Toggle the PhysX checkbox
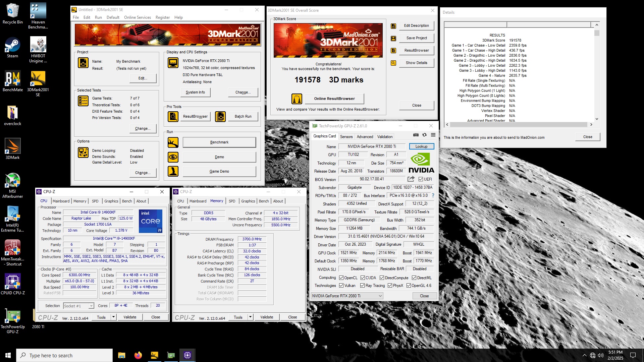644x362 pixels. (x=390, y=286)
